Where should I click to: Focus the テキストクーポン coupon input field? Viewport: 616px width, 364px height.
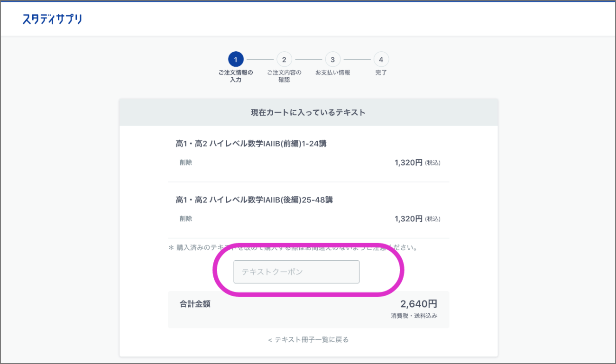pyautogui.click(x=296, y=272)
